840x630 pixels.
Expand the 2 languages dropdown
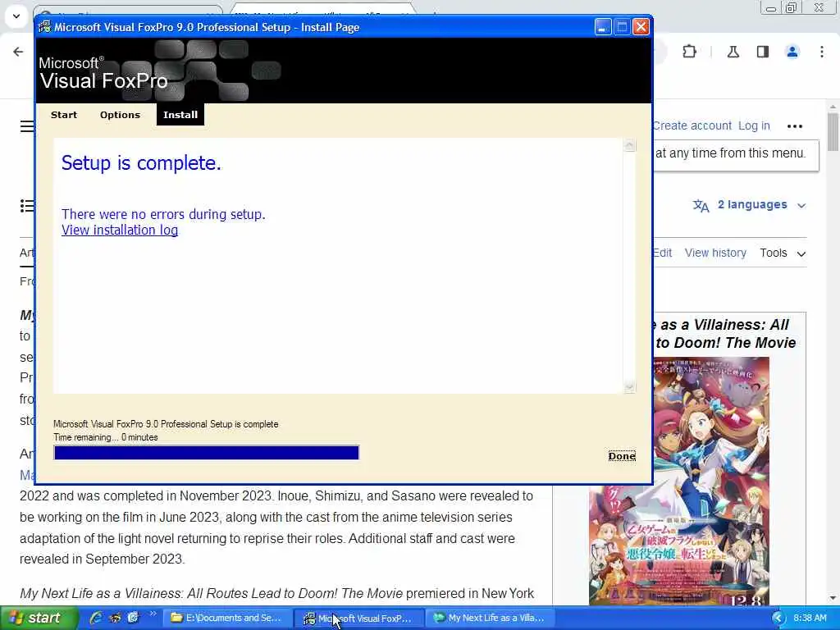pos(760,204)
